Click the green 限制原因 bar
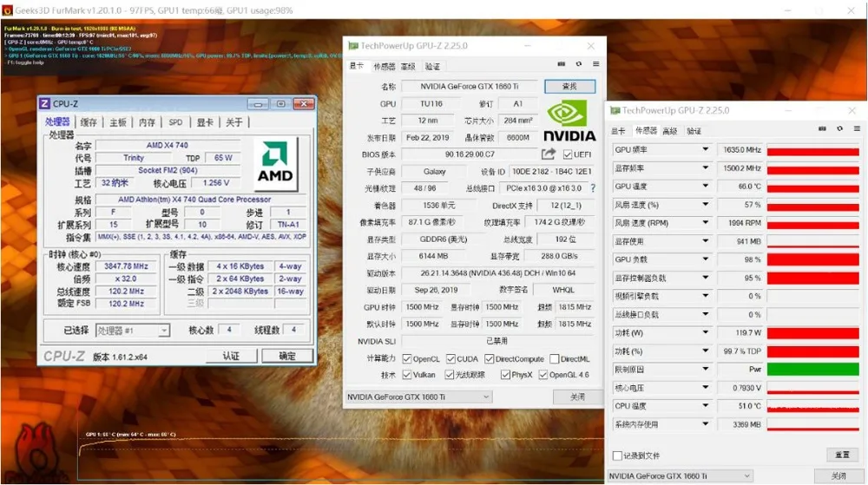 coord(812,370)
